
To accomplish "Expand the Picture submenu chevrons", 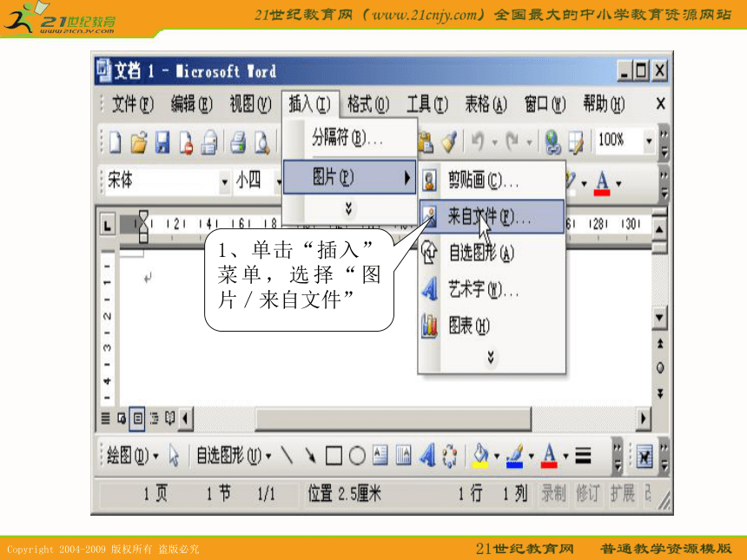I will [x=491, y=357].
